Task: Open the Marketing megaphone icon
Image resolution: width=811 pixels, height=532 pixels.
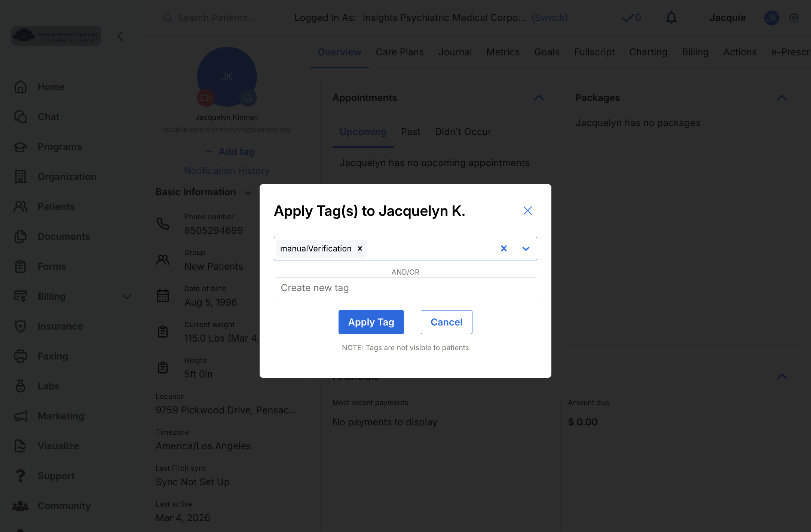Action: [21, 416]
